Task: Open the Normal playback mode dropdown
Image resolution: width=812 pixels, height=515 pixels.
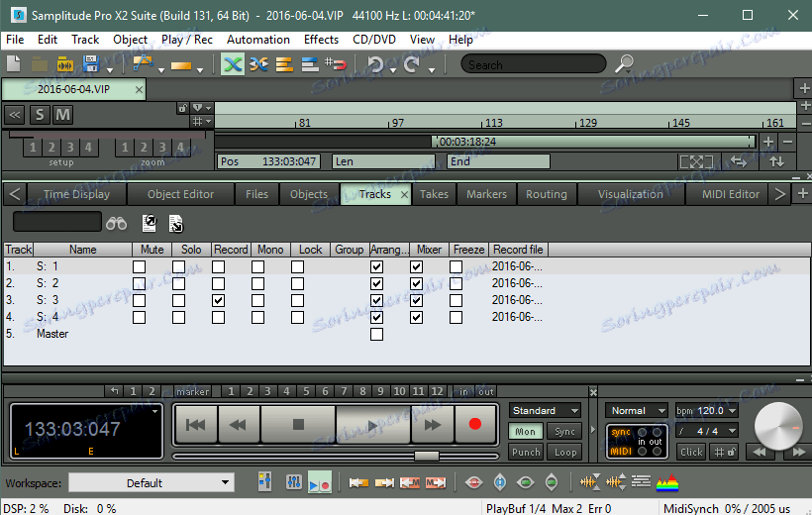Action: [637, 410]
